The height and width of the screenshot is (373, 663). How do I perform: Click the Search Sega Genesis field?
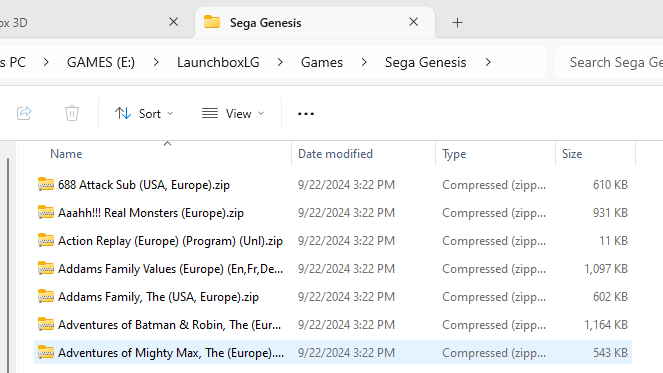609,62
